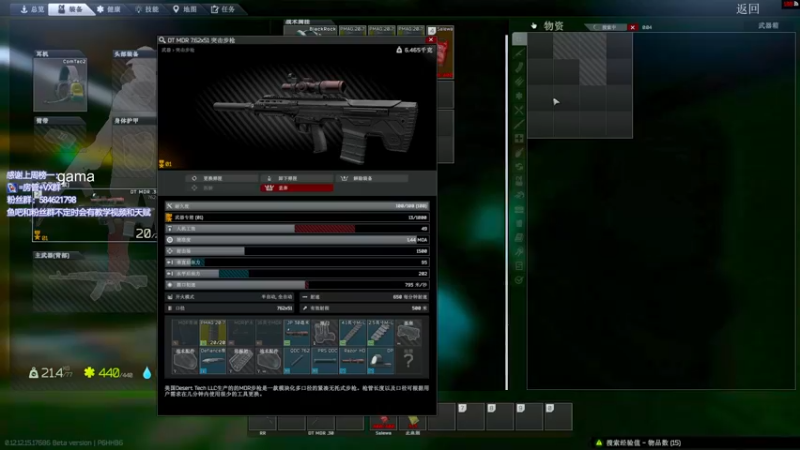Click the 武器箱 weapon case label
Viewport: 800px width, 450px height.
click(x=768, y=26)
